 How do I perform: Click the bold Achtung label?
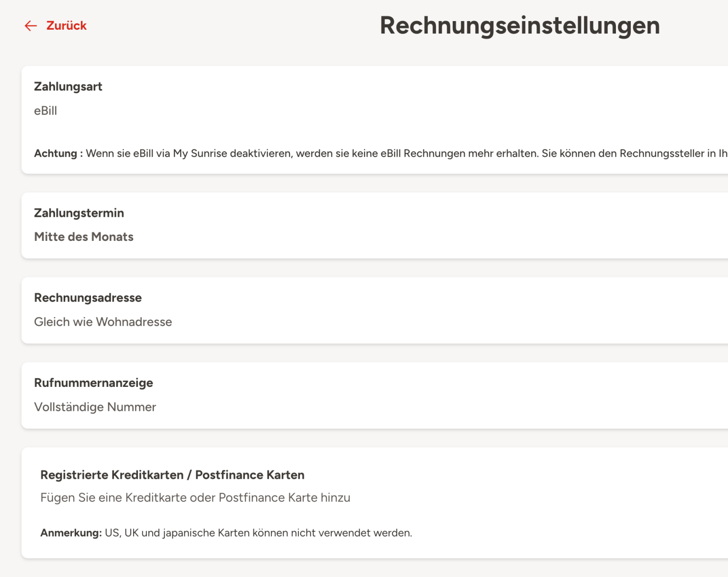[x=56, y=154]
